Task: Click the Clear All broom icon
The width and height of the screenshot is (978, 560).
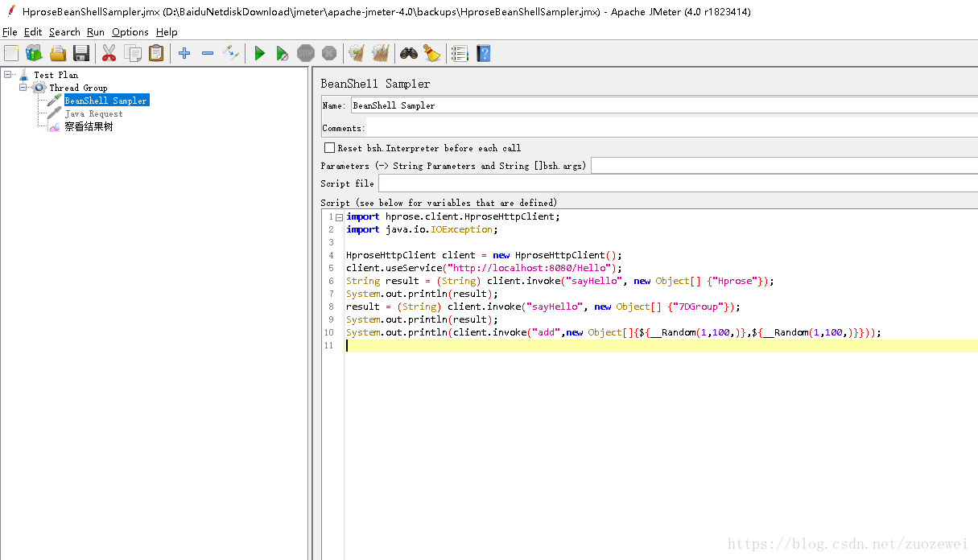Action: (x=380, y=53)
